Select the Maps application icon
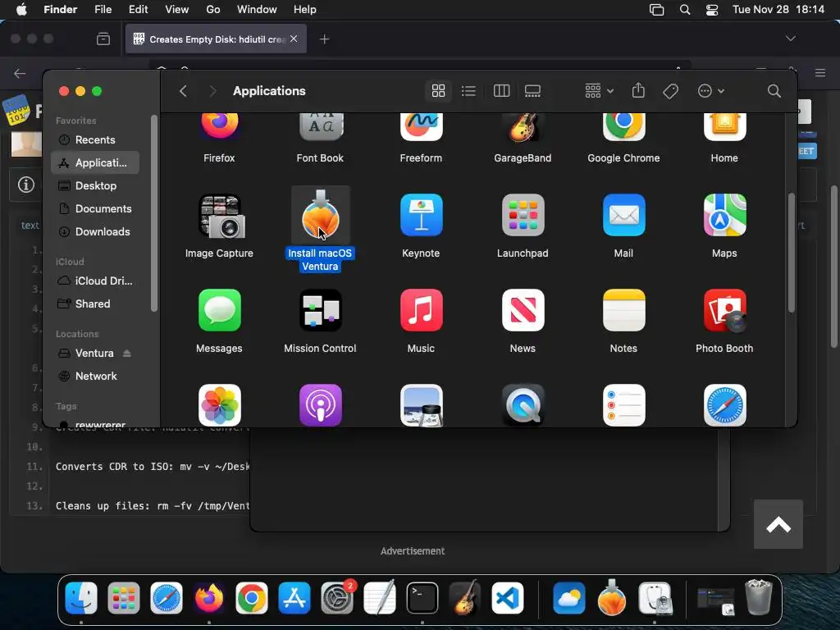 point(724,215)
